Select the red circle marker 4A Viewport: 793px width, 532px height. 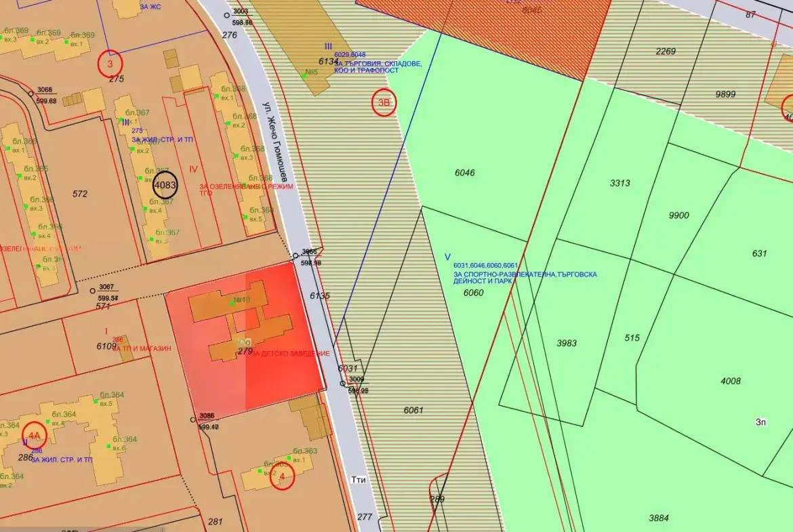coord(35,435)
